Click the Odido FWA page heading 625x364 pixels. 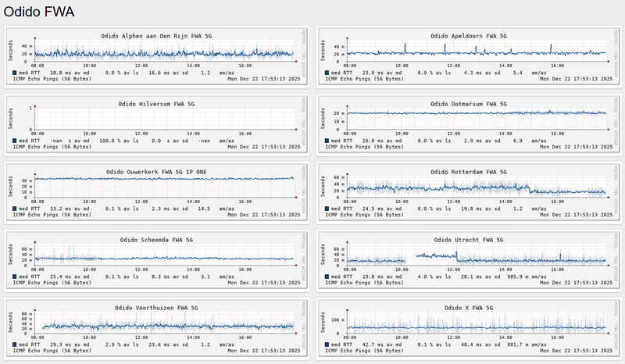point(39,12)
